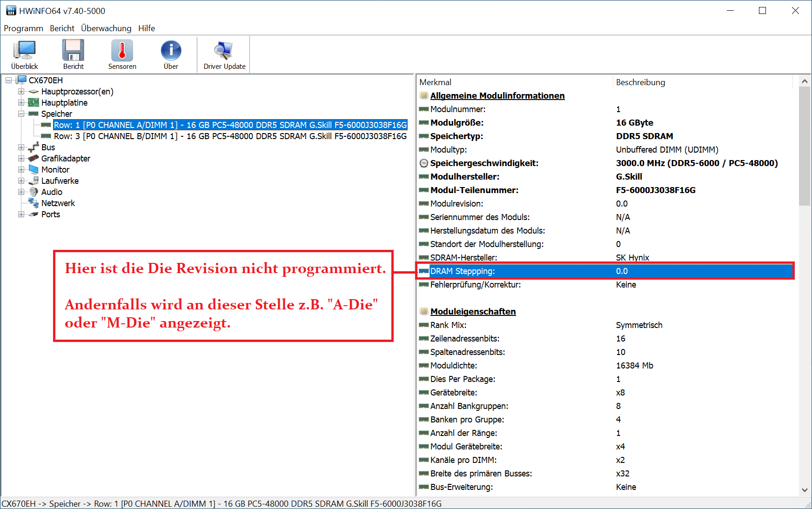The image size is (812, 509).
Task: Click the Moduleigenschaften heading
Action: coord(473,311)
